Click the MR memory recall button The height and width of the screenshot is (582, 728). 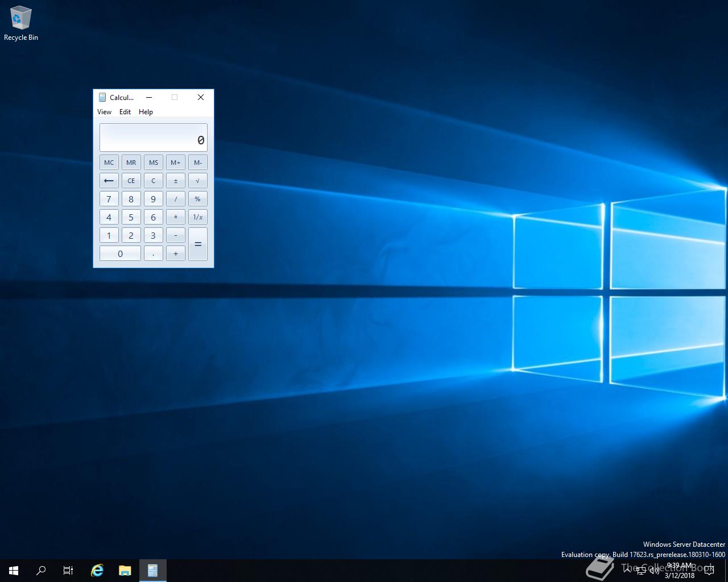click(x=131, y=163)
